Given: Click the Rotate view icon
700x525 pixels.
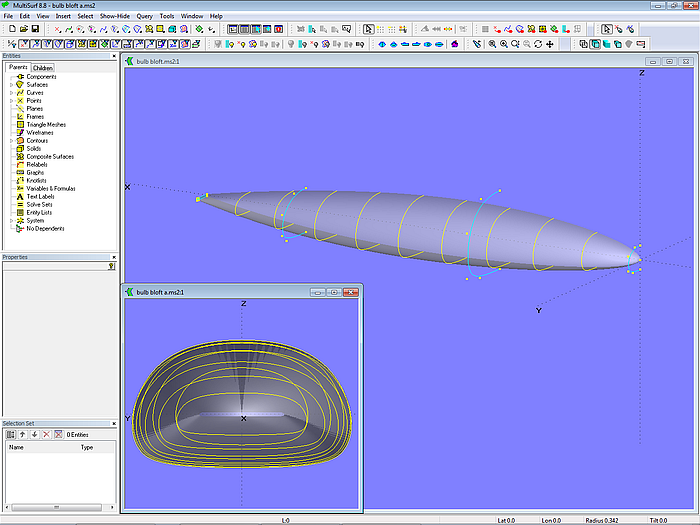Looking at the screenshot, I should point(539,44).
